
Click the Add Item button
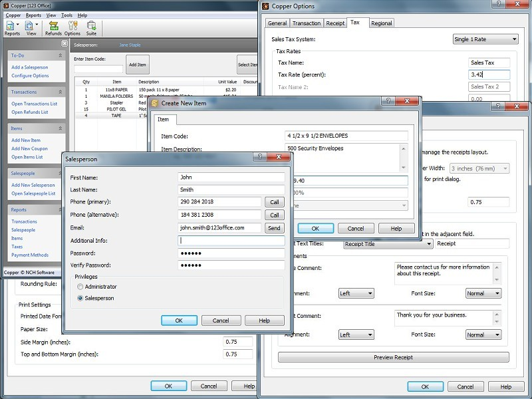point(137,64)
